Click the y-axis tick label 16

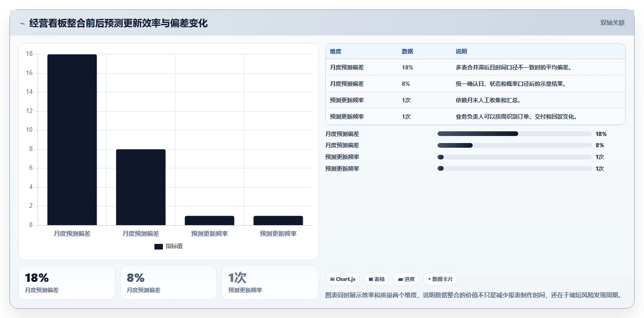pyautogui.click(x=30, y=73)
